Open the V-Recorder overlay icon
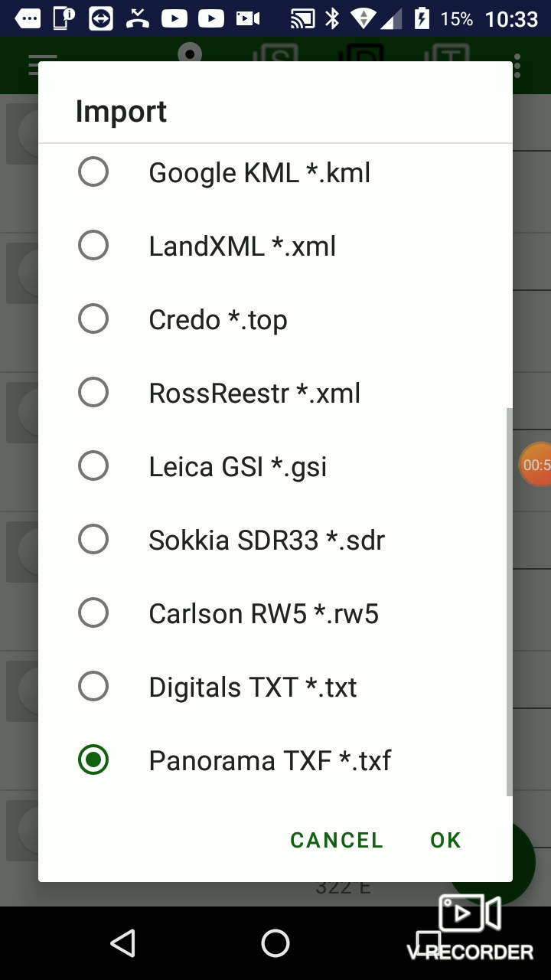This screenshot has height=980, width=551. point(469,928)
